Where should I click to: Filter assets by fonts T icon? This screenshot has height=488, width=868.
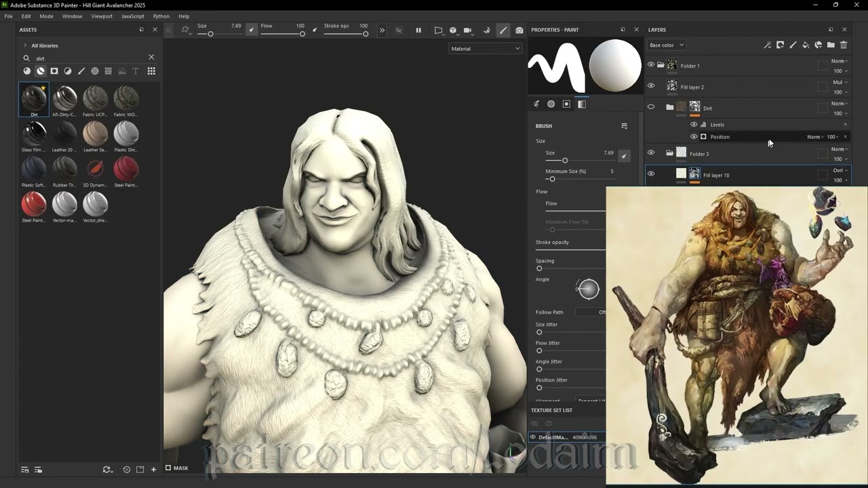point(136,71)
